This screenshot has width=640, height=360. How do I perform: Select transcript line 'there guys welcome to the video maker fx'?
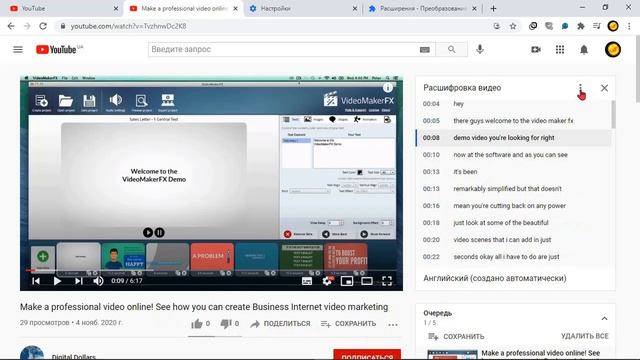click(513, 121)
